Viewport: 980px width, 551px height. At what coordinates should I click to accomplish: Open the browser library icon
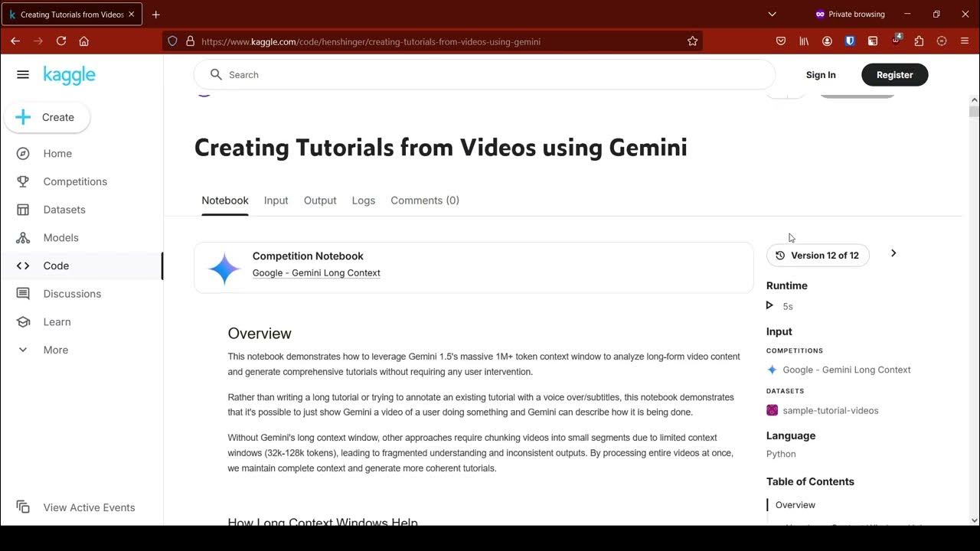(x=804, y=41)
